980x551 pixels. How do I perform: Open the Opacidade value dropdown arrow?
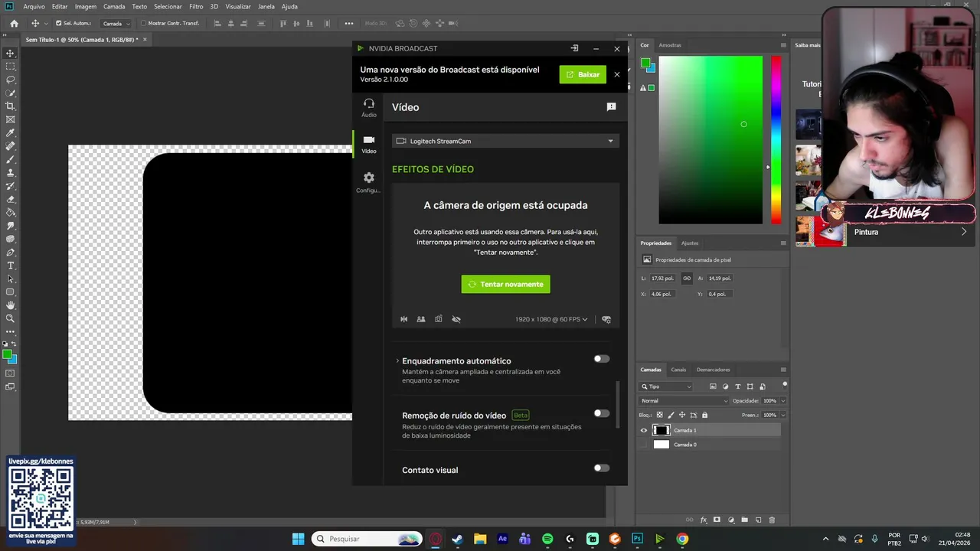[x=782, y=401]
